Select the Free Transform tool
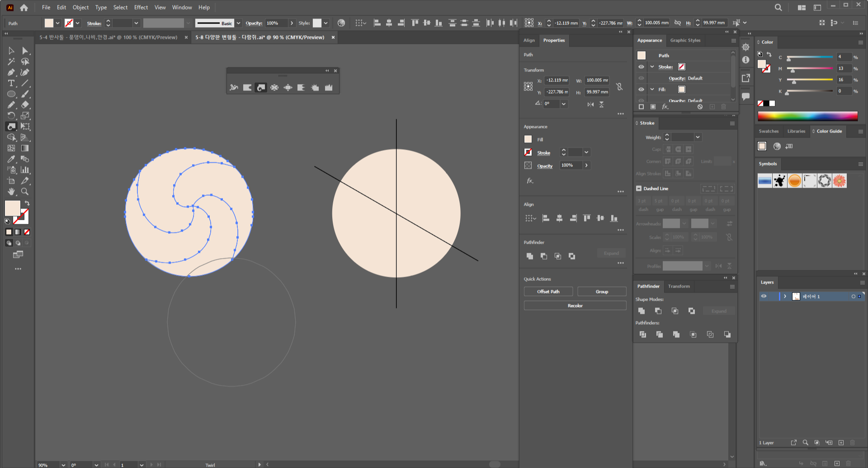Image resolution: width=868 pixels, height=468 pixels. (25, 127)
